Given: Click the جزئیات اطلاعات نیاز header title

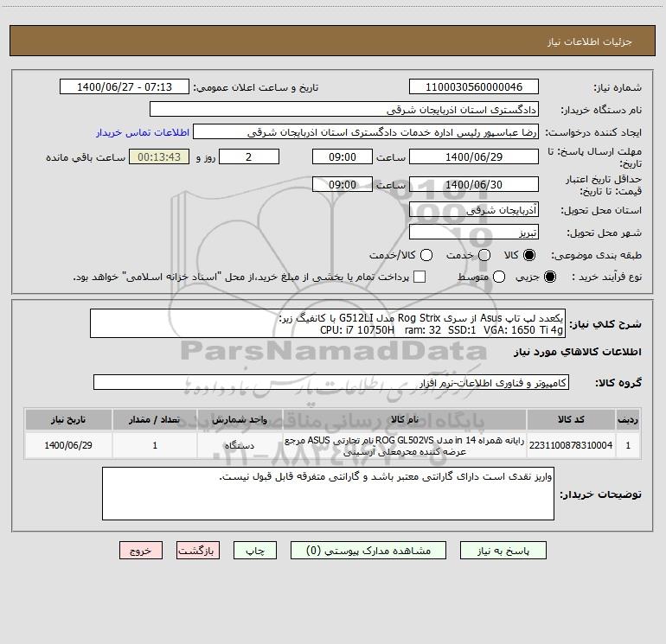Looking at the screenshot, I should point(590,41).
